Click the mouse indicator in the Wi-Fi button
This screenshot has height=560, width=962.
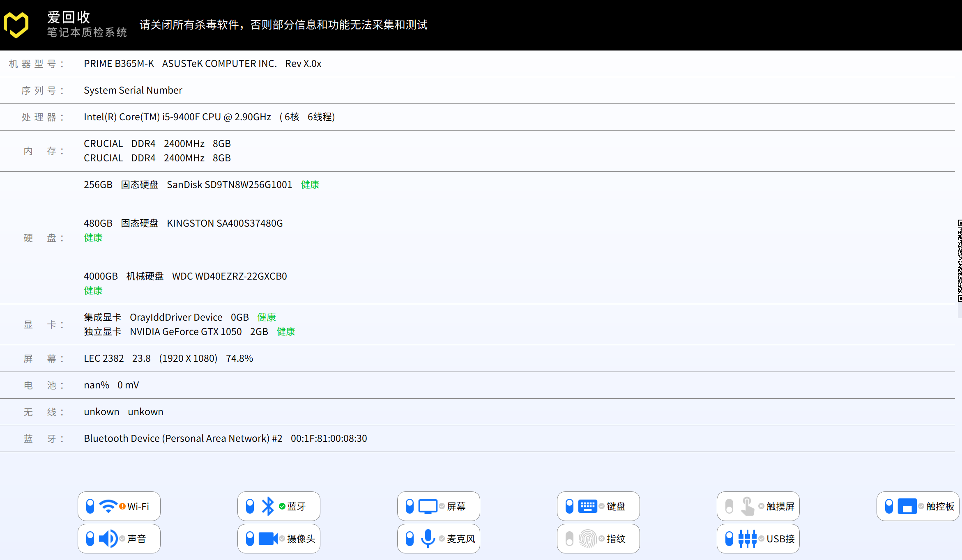pyautogui.click(x=90, y=506)
